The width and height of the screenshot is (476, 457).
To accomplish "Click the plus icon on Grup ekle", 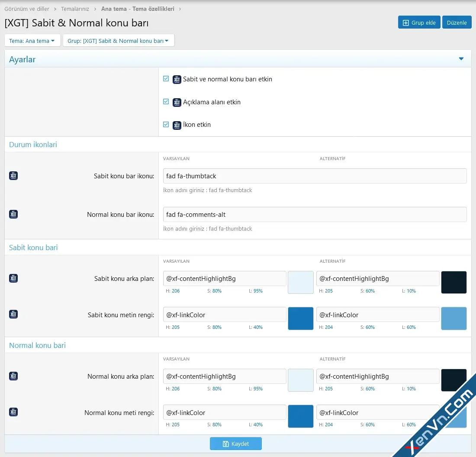I will [x=405, y=23].
